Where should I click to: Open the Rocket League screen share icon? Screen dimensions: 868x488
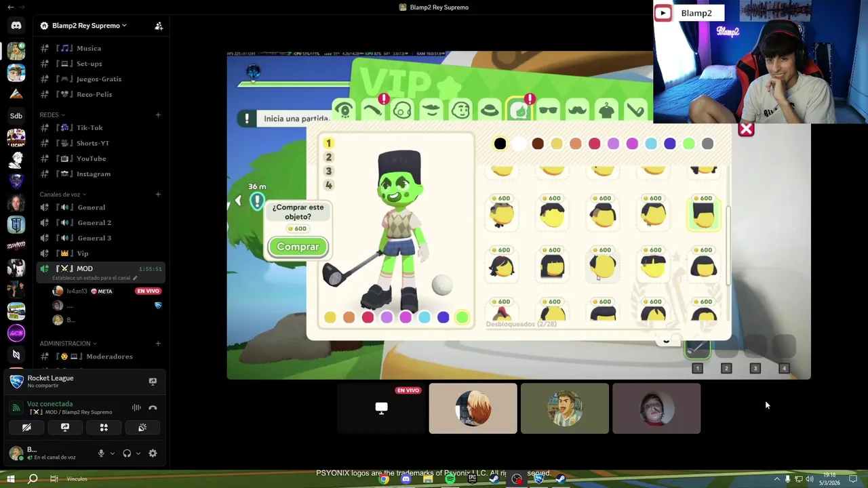tap(153, 382)
